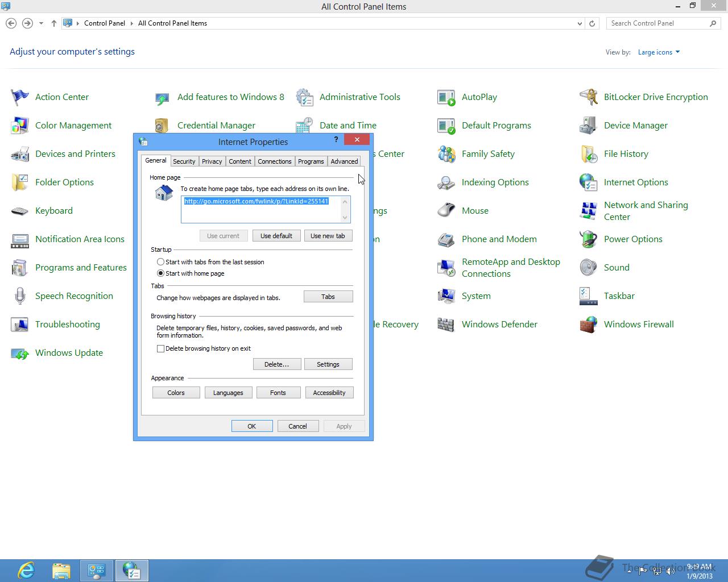Image resolution: width=728 pixels, height=582 pixels.
Task: Refresh the Control Panel view
Action: click(x=592, y=23)
